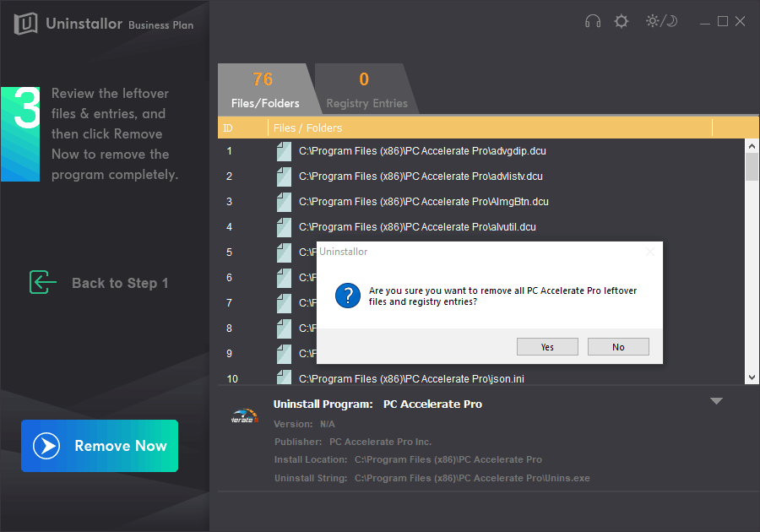Open settings gear icon
This screenshot has width=760, height=532.
pos(622,21)
